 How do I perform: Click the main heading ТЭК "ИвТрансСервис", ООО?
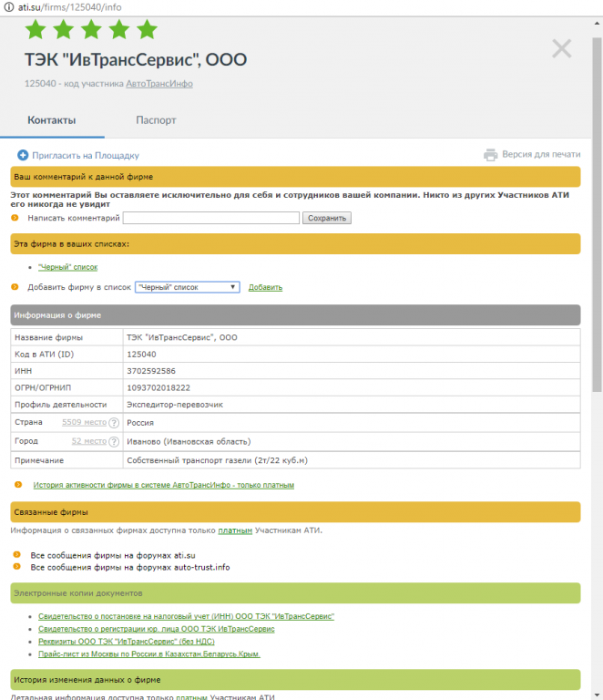click(136, 60)
